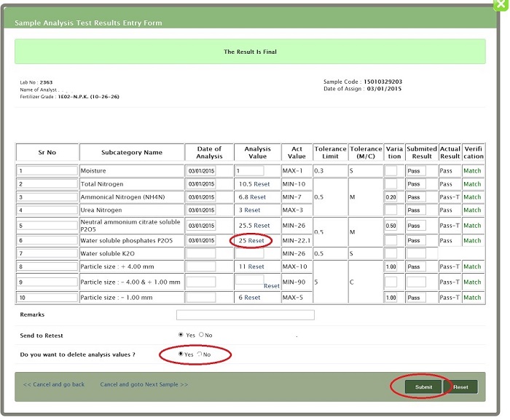Close the form with the green X icon

(501, 5)
